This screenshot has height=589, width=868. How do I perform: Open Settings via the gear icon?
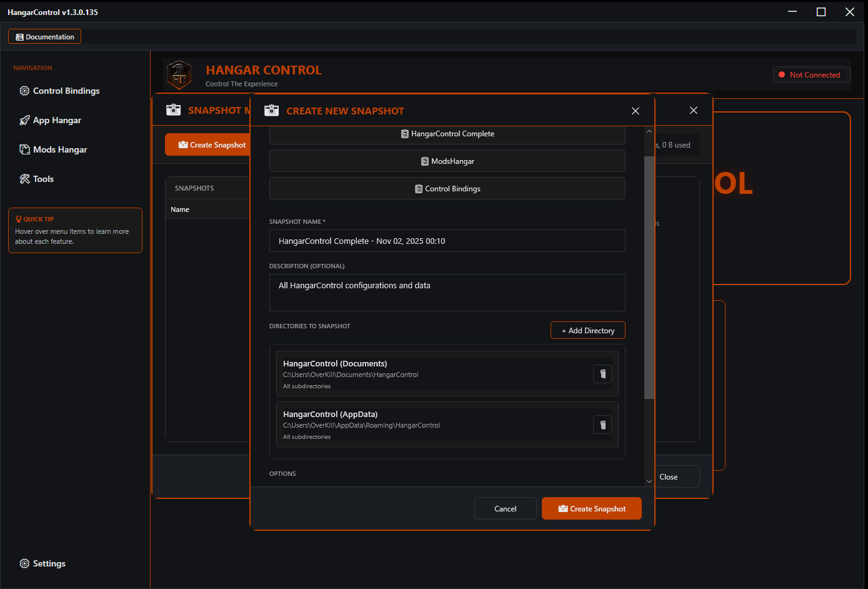pos(23,563)
